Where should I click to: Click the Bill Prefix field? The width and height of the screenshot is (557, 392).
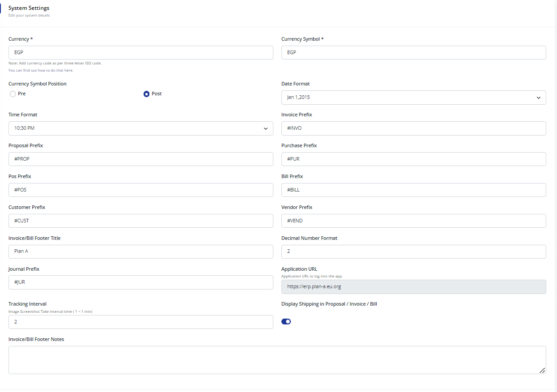(x=413, y=190)
